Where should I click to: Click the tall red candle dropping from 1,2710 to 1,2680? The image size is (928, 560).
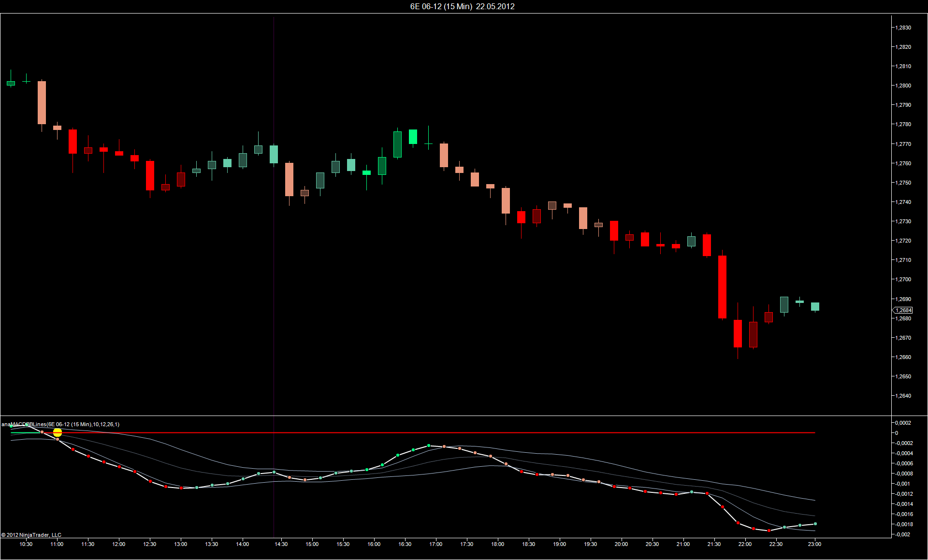coord(723,287)
